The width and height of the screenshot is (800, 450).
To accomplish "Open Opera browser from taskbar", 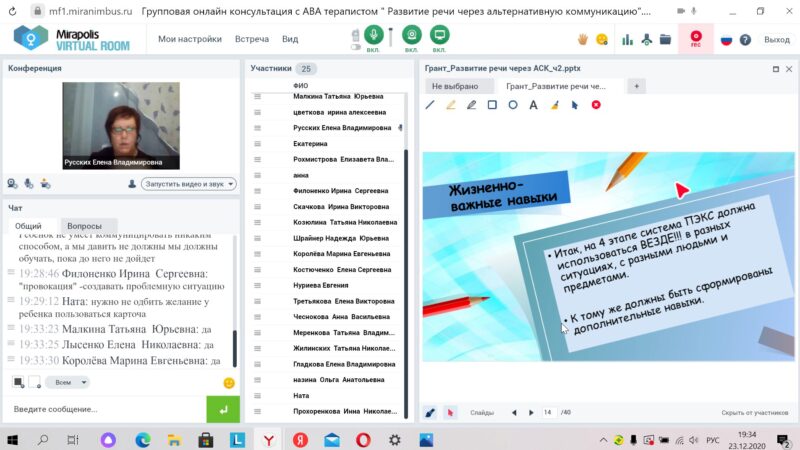I will (363, 440).
